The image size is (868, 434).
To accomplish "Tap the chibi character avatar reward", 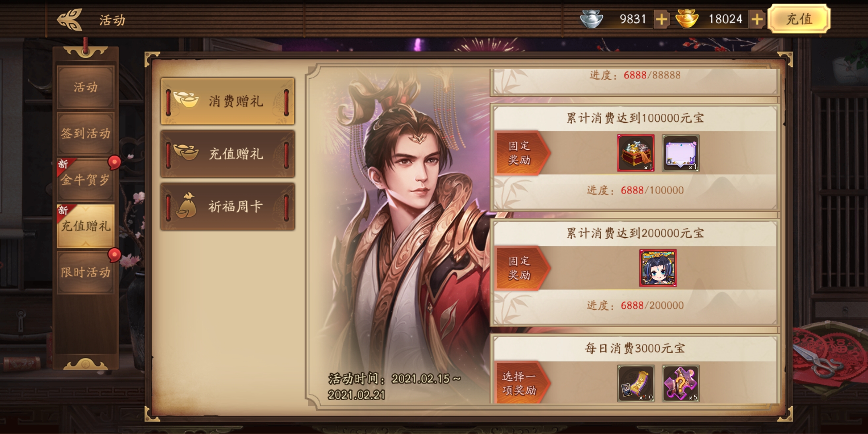I will pos(658,268).
